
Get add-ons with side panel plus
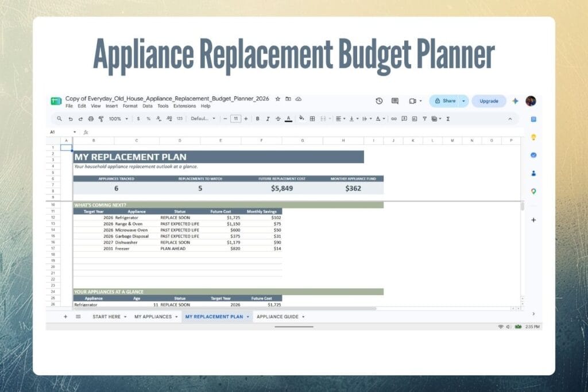533,220
